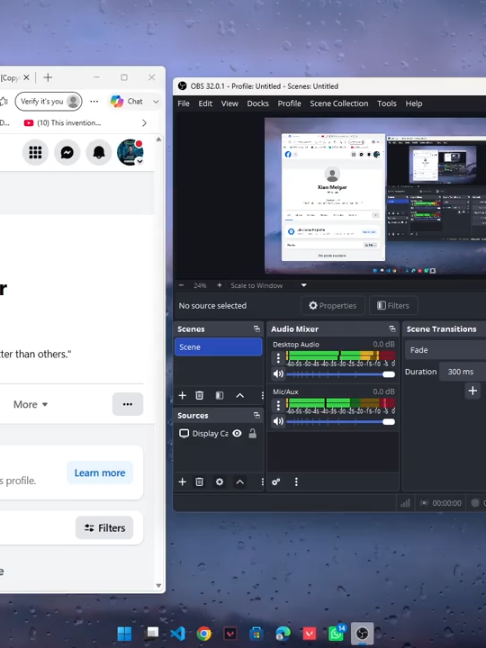Expand the More dropdown on profile
Viewport: 486px width, 648px height.
point(30,404)
